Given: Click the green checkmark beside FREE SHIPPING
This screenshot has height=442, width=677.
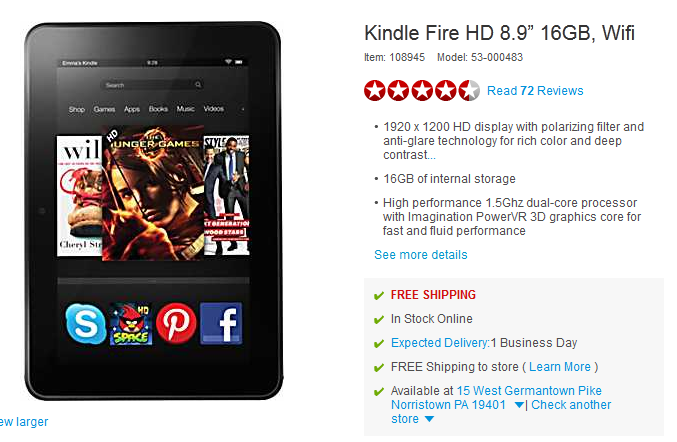Looking at the screenshot, I should tap(379, 295).
